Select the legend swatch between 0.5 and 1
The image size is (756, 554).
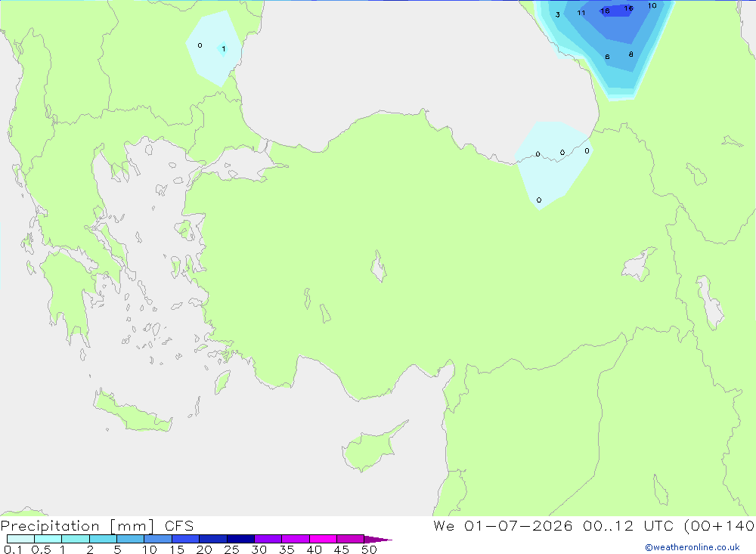(x=48, y=539)
